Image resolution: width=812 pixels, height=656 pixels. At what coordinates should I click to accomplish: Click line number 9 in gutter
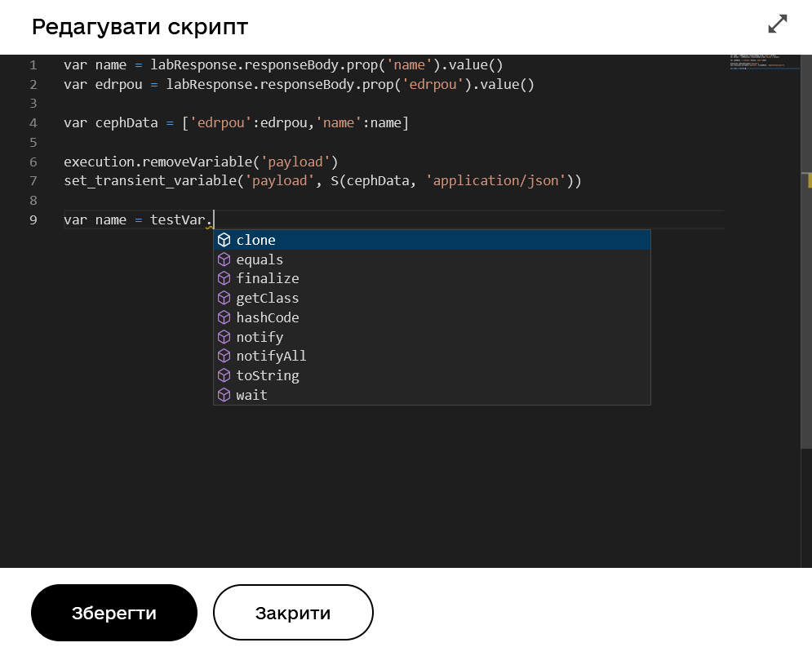tap(33, 219)
